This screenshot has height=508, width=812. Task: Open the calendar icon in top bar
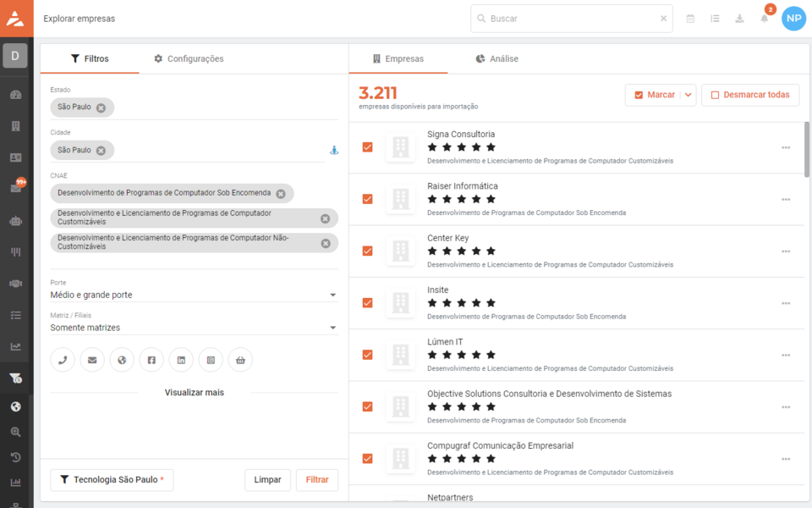[690, 19]
